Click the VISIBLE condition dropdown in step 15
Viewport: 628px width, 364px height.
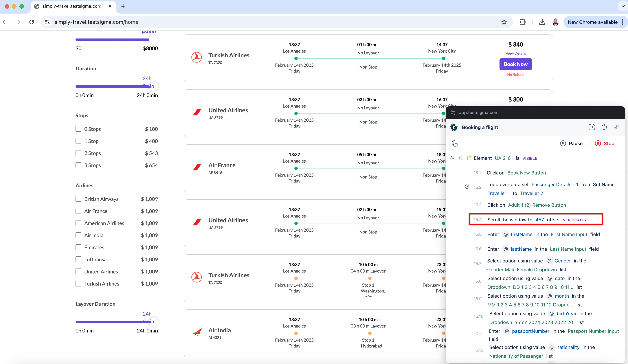(530, 158)
